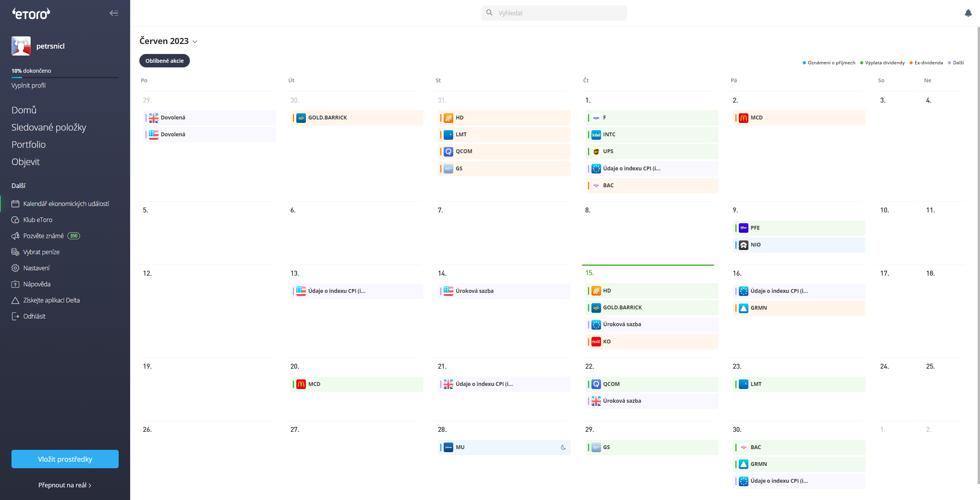Open the GS event on June 29
Image resolution: width=980 pixels, height=500 pixels.
tap(652, 448)
